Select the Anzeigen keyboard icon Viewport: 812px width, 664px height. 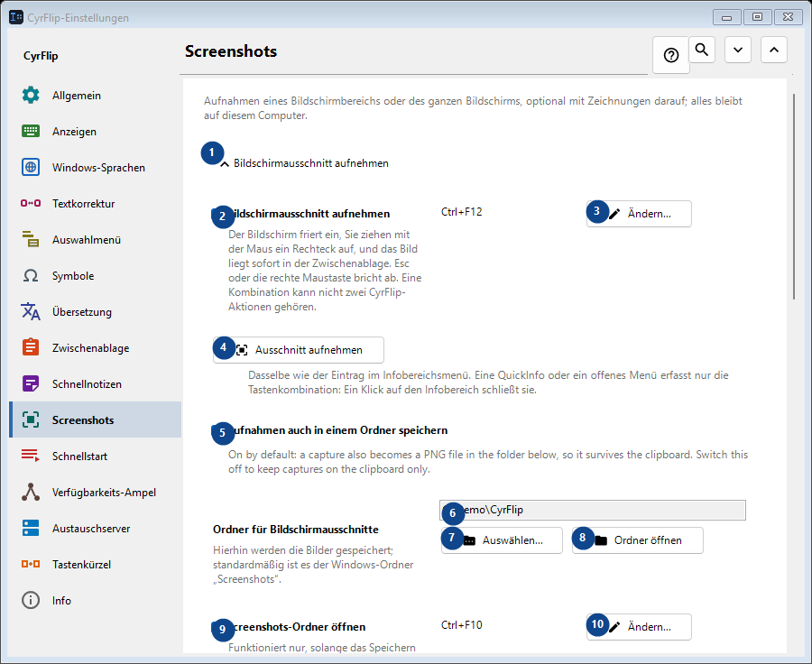point(31,132)
